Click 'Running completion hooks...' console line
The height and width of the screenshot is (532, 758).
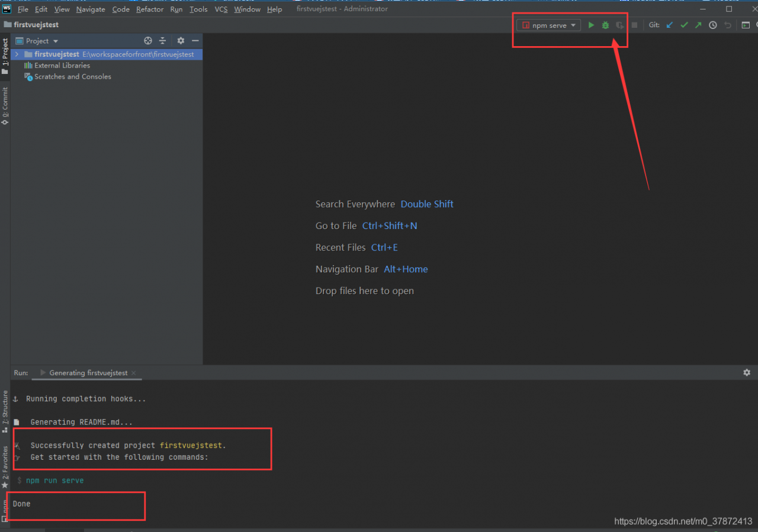pos(86,399)
